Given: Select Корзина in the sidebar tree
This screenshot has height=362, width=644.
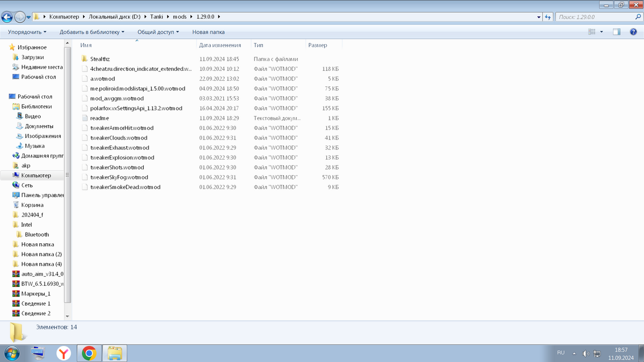Looking at the screenshot, I should click(x=32, y=205).
